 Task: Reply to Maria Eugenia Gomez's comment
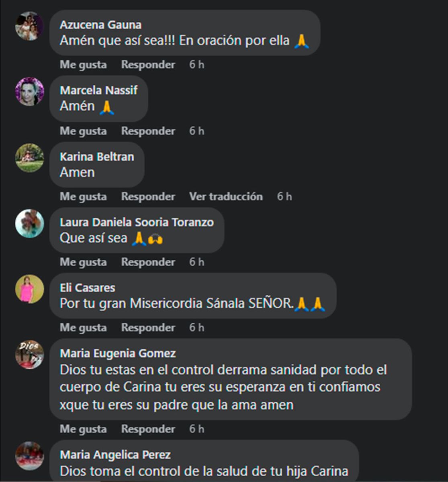[x=148, y=429]
